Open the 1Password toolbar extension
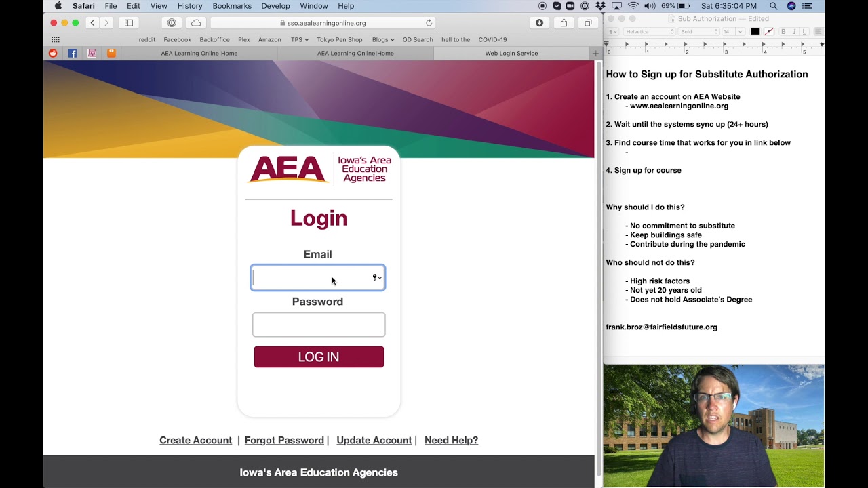Image resolution: width=868 pixels, height=488 pixels. [x=172, y=23]
